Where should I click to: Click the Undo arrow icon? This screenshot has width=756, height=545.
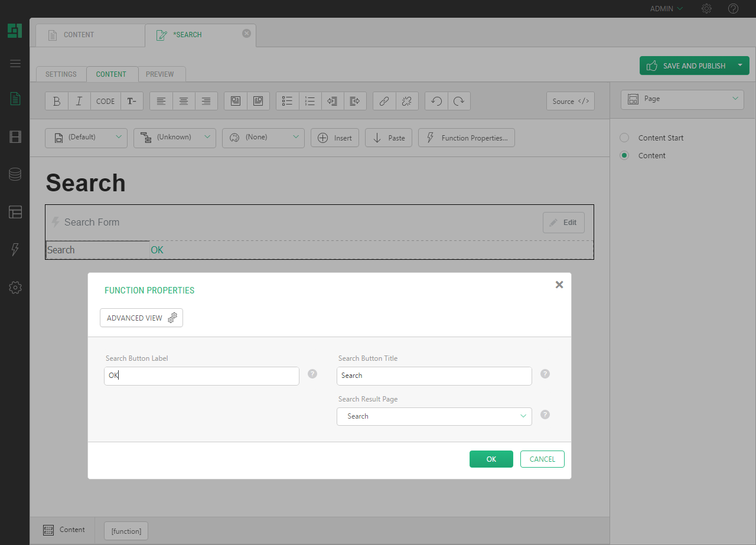click(436, 101)
